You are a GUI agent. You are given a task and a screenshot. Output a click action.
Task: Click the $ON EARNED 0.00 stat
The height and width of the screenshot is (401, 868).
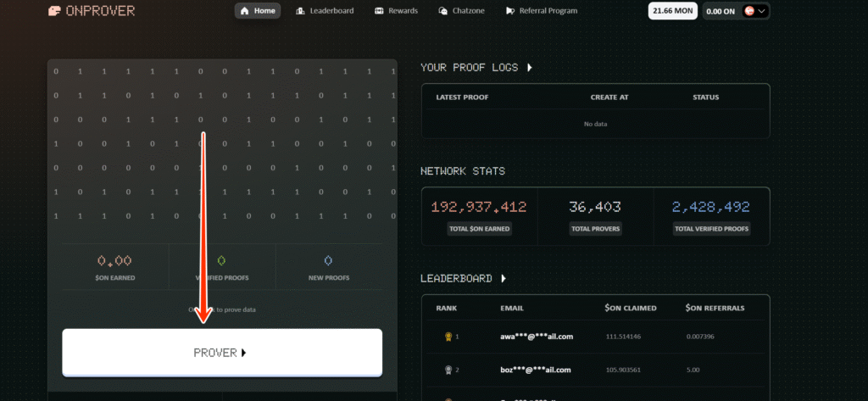click(114, 267)
